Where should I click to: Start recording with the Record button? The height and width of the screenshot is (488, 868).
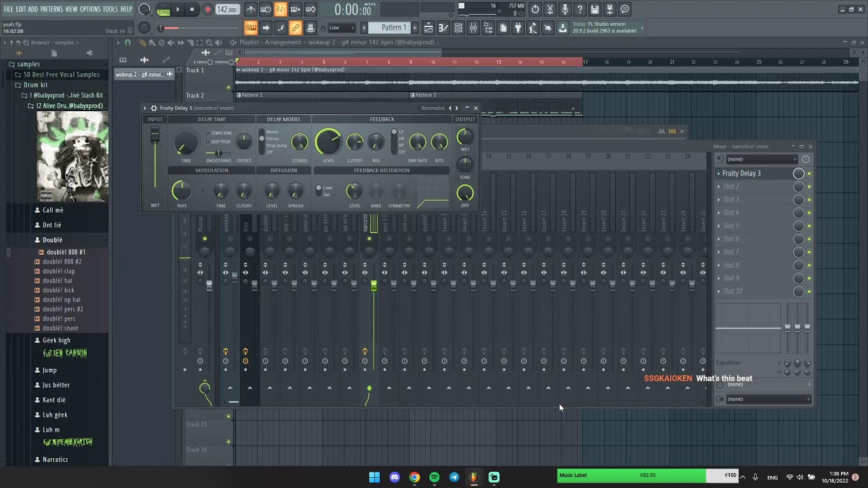pyautogui.click(x=208, y=9)
